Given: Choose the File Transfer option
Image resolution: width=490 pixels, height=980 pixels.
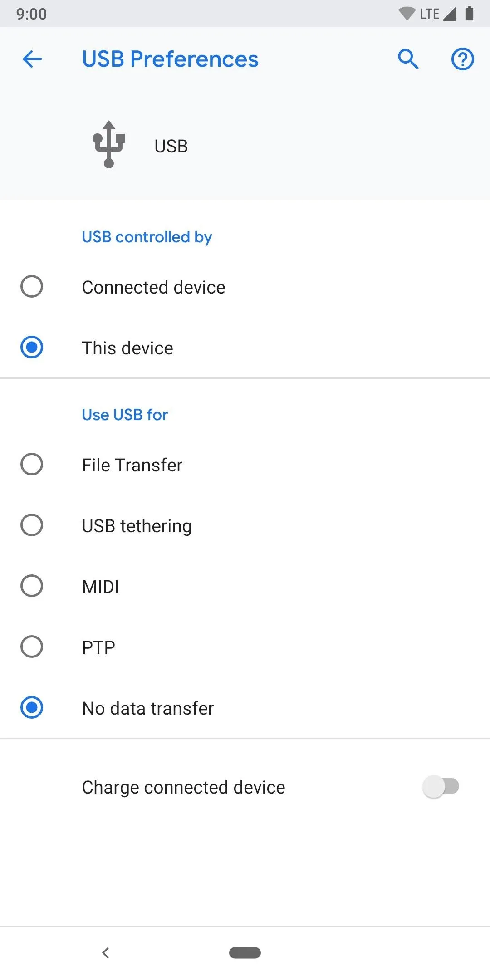Looking at the screenshot, I should pos(245,465).
